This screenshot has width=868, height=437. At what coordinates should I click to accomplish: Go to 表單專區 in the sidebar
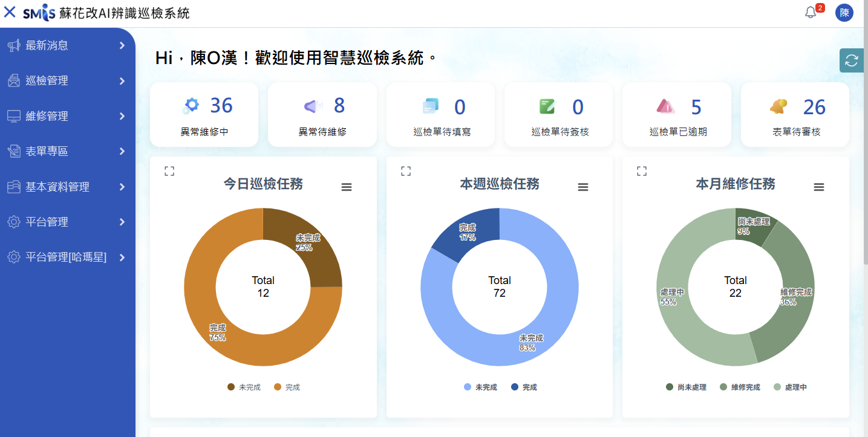pyautogui.click(x=67, y=151)
